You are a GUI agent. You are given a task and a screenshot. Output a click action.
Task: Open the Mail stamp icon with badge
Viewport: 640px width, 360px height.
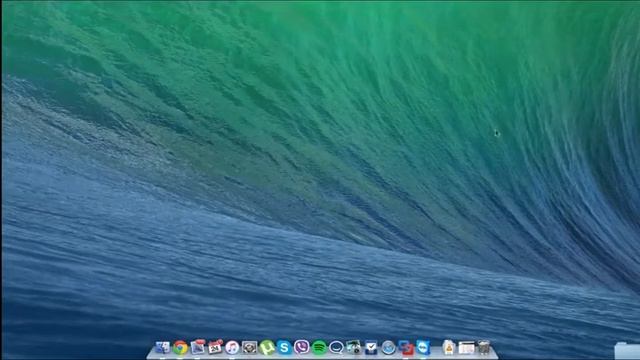[198, 347]
